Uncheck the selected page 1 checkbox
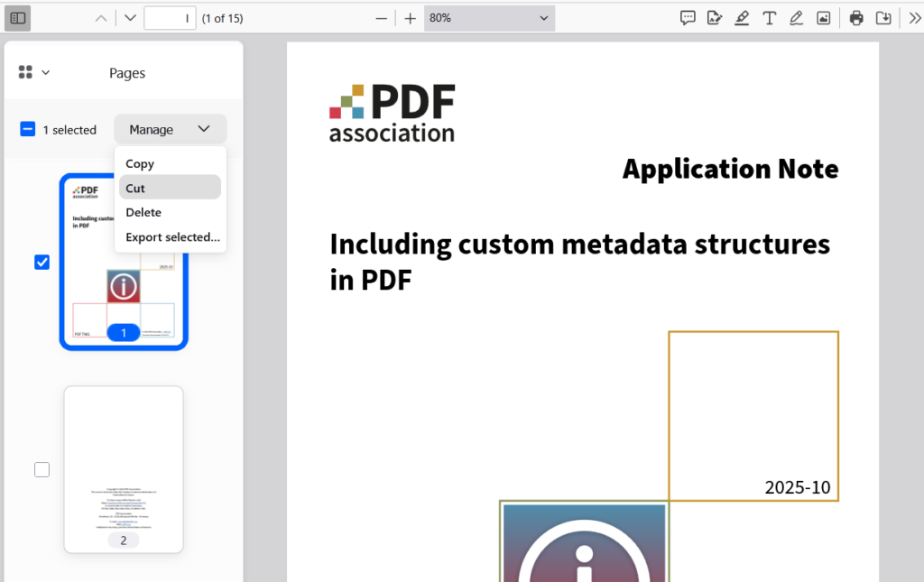Screen dimensions: 924x582 pyautogui.click(x=42, y=262)
